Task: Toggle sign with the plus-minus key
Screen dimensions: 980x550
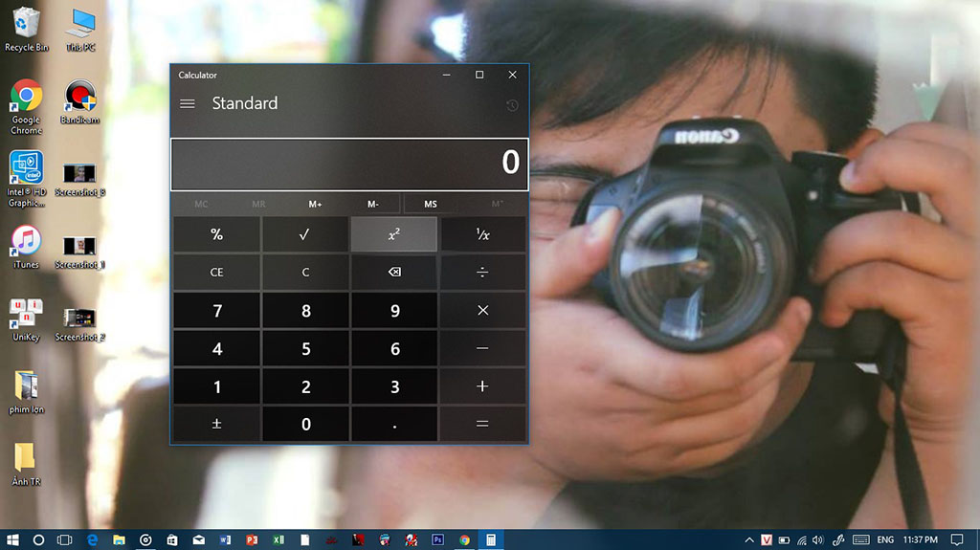Action: coord(216,424)
